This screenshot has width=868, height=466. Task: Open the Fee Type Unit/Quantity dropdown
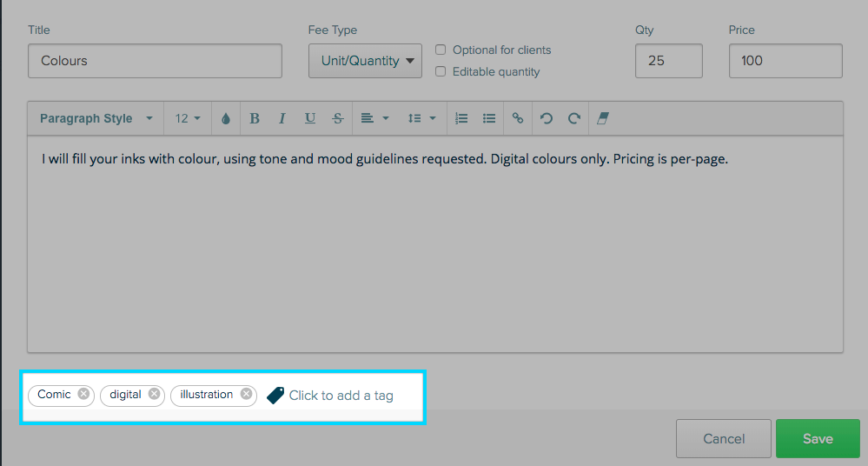point(365,61)
